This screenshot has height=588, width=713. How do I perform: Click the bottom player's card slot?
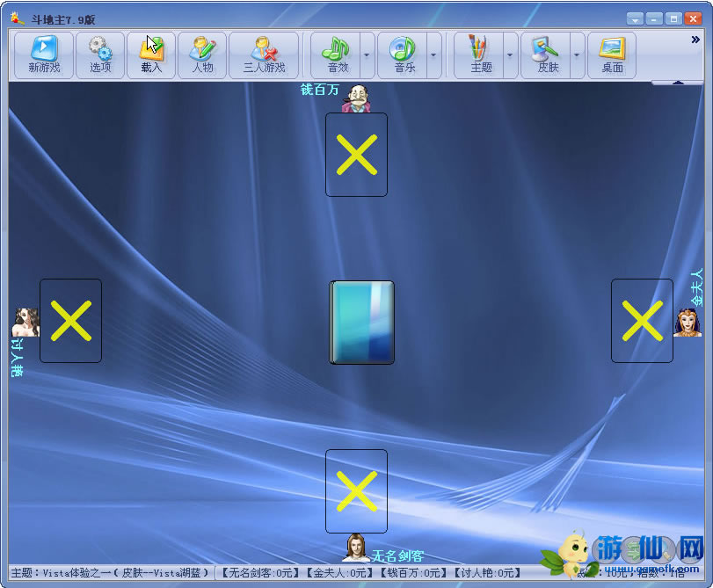click(357, 491)
